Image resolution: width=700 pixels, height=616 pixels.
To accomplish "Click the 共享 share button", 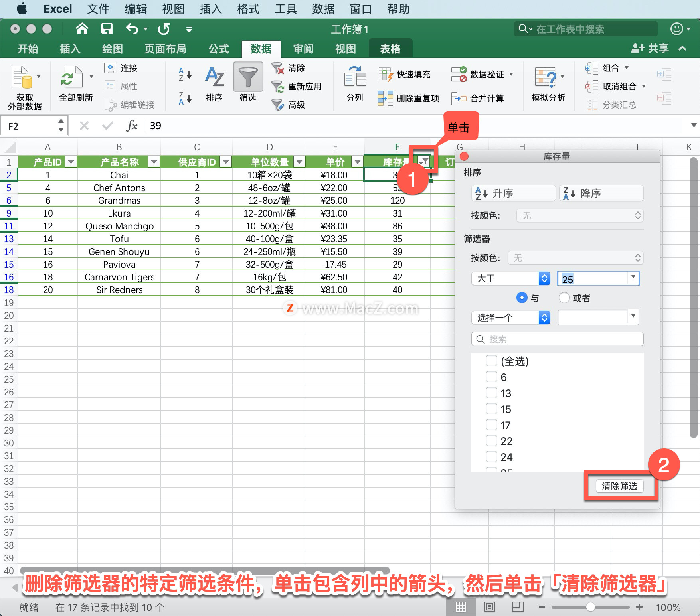I will [650, 49].
